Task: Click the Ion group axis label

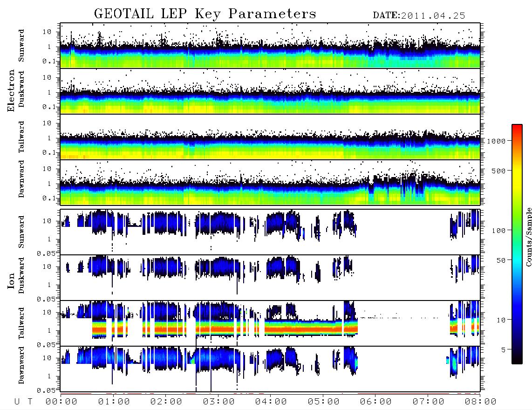Action: 11,280
